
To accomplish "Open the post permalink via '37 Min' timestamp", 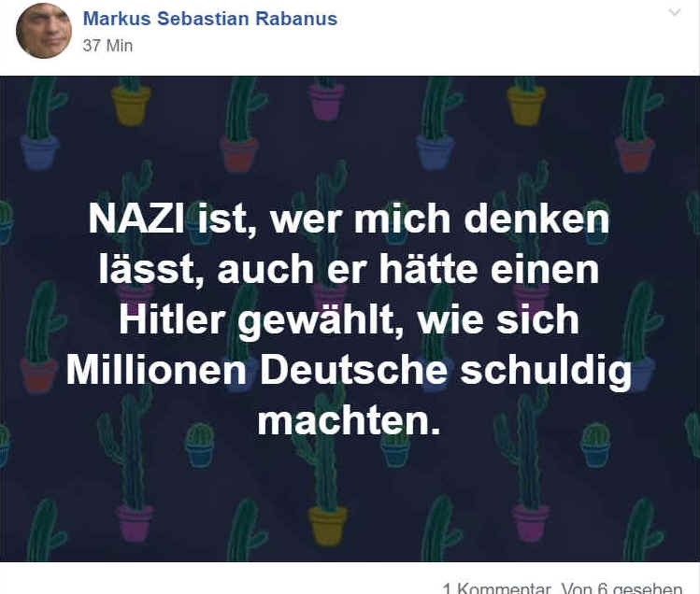I will 107,46.
